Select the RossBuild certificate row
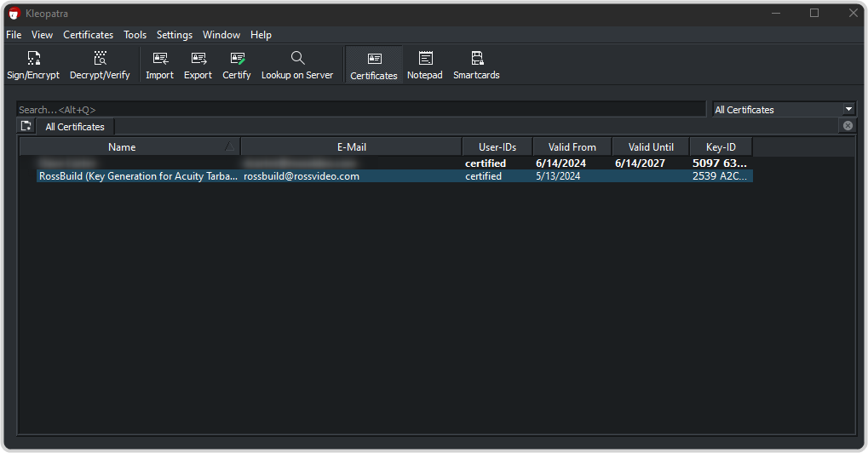 coord(256,176)
